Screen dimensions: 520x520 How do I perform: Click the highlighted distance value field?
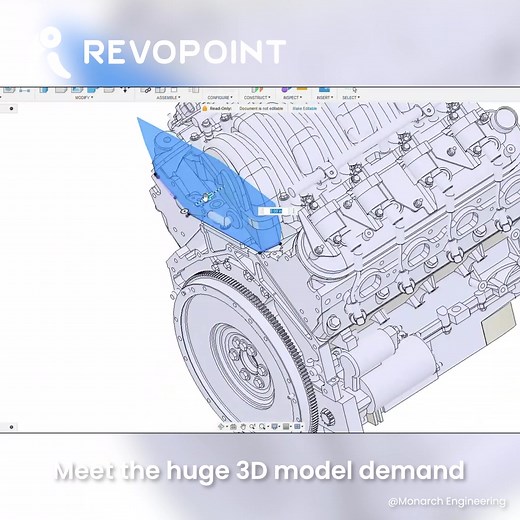click(276, 211)
